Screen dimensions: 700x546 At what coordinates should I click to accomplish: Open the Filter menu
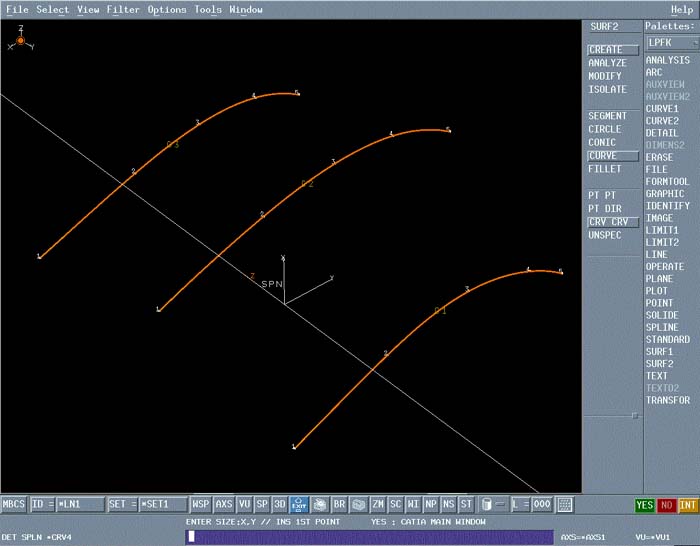123,9
